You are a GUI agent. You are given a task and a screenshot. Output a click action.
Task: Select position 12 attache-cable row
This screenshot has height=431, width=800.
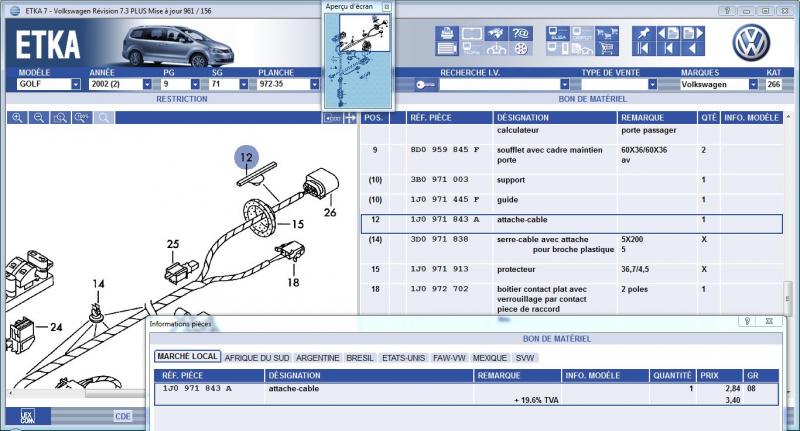pyautogui.click(x=571, y=223)
